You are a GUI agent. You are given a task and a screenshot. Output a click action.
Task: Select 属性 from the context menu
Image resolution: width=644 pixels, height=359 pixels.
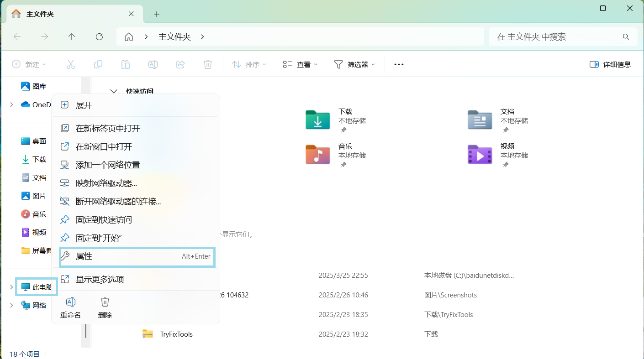click(x=84, y=256)
